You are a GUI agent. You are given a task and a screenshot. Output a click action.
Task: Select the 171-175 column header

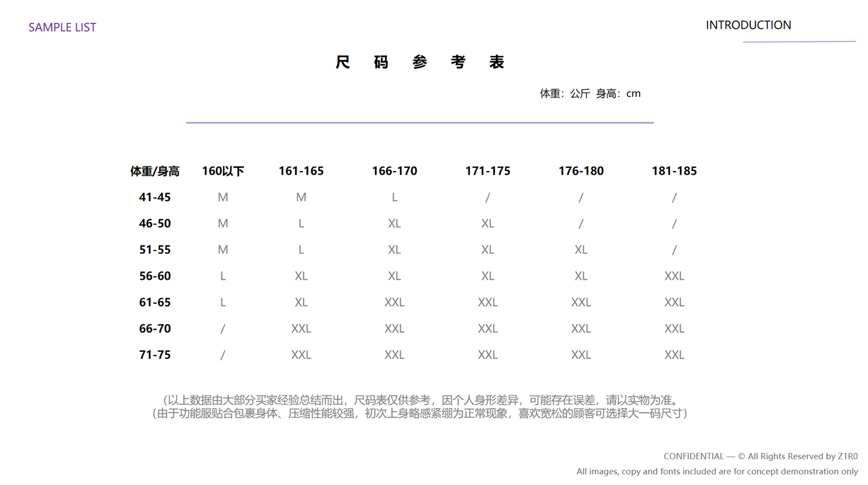(487, 171)
